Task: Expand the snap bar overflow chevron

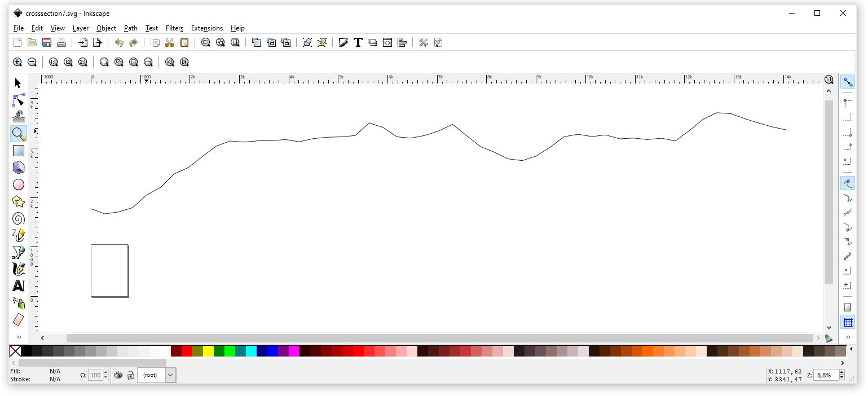Action: point(847,337)
